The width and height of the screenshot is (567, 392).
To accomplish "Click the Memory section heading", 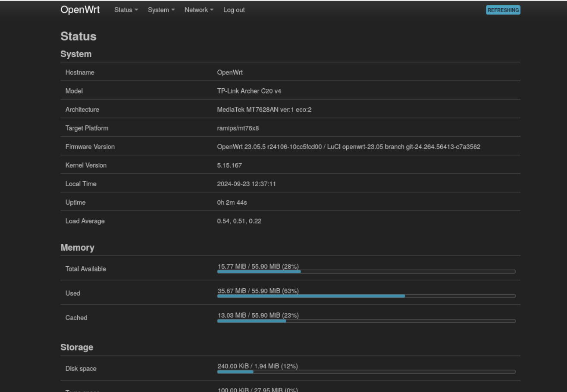I will [78, 248].
